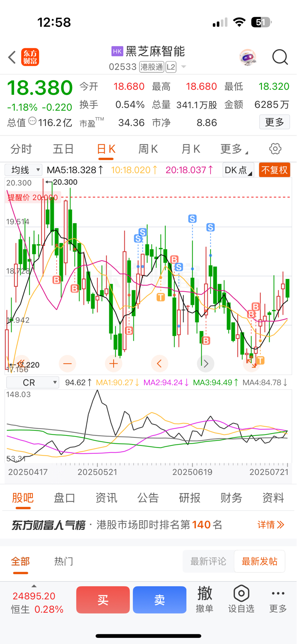
Task: Open the CR indicator dropdown
Action: (33, 383)
